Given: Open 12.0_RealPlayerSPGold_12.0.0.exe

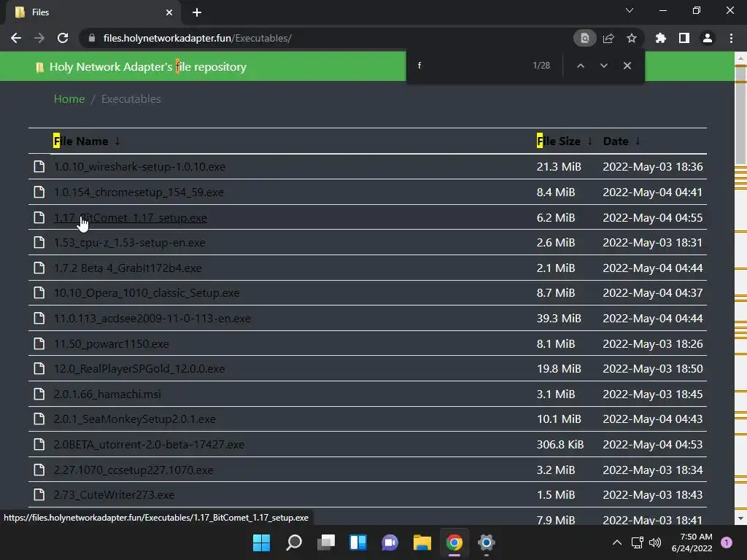Looking at the screenshot, I should [x=139, y=368].
